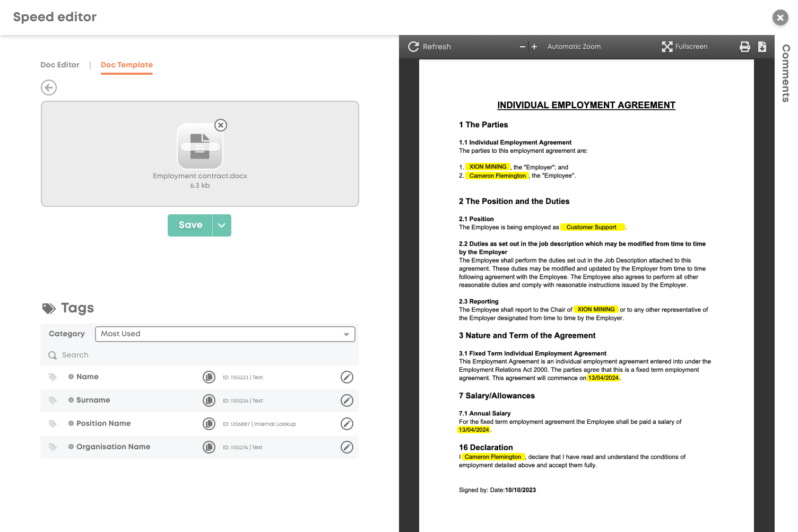798x532 pixels.
Task: Click the back arrow icon
Action: [49, 88]
